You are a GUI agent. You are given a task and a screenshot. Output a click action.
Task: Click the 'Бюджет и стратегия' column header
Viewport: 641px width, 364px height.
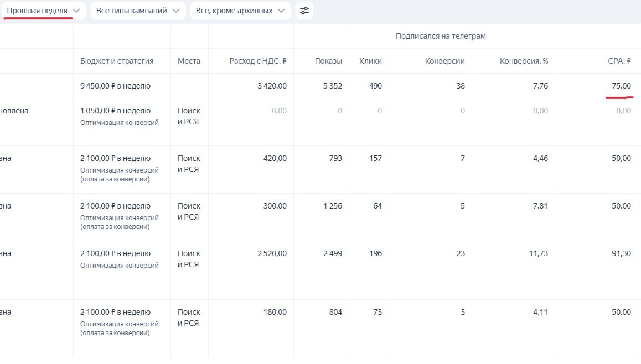[117, 61]
